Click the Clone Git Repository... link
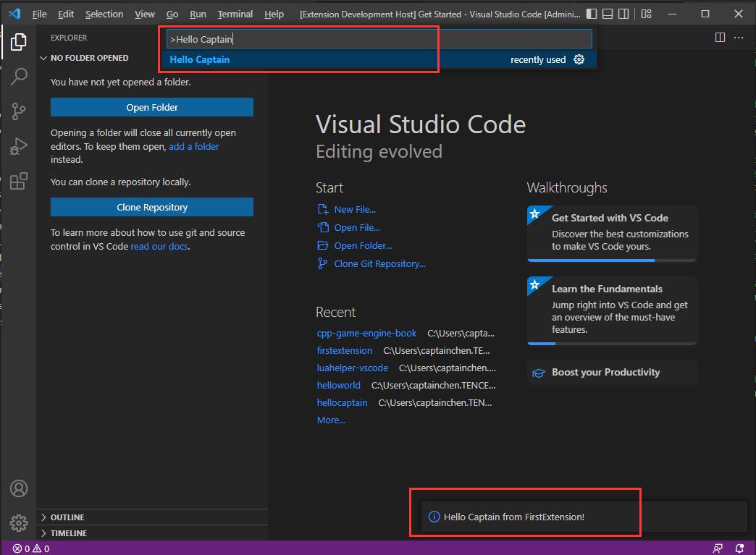 pyautogui.click(x=380, y=263)
